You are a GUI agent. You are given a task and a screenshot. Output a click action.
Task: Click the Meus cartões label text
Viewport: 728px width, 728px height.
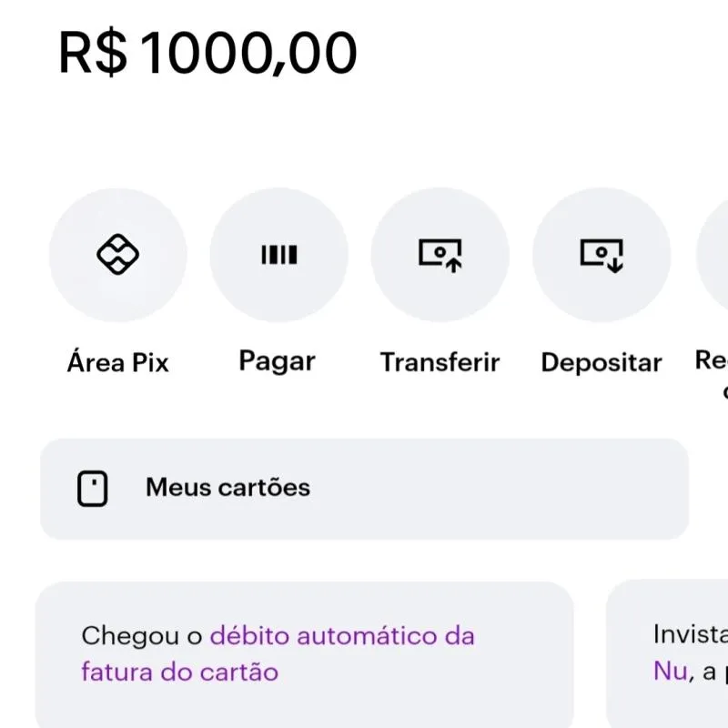pos(229,487)
